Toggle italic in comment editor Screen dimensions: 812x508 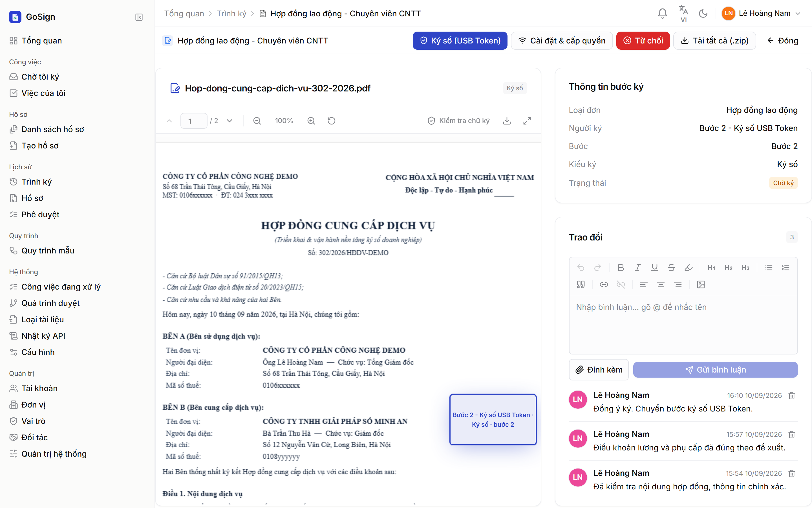tap(637, 268)
